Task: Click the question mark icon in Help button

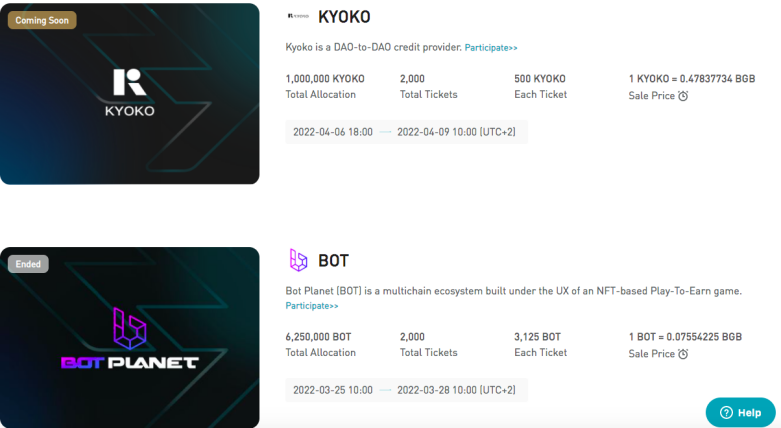Action: (727, 413)
